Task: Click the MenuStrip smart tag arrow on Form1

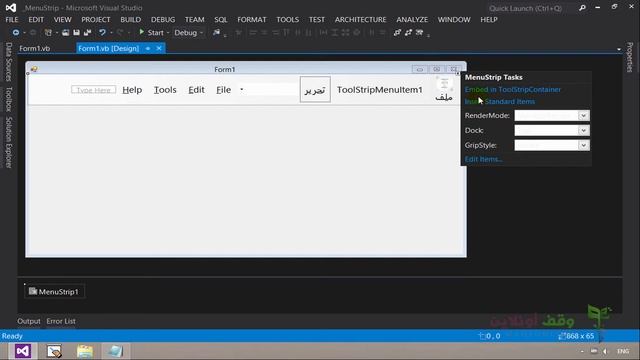Action: [458, 73]
